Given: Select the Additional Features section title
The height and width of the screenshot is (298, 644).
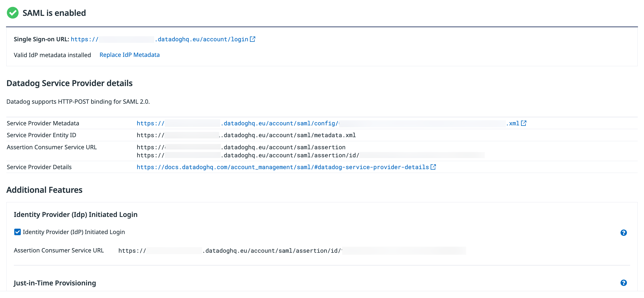Looking at the screenshot, I should click(x=44, y=190).
